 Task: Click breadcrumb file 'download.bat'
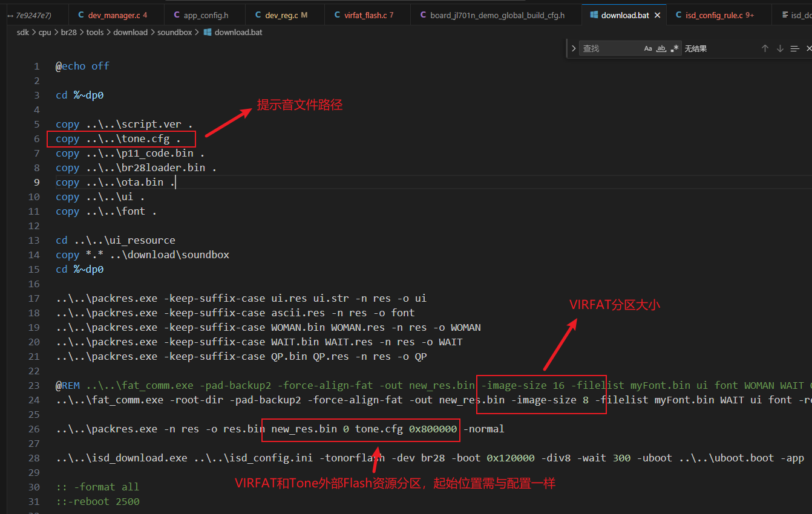(238, 32)
